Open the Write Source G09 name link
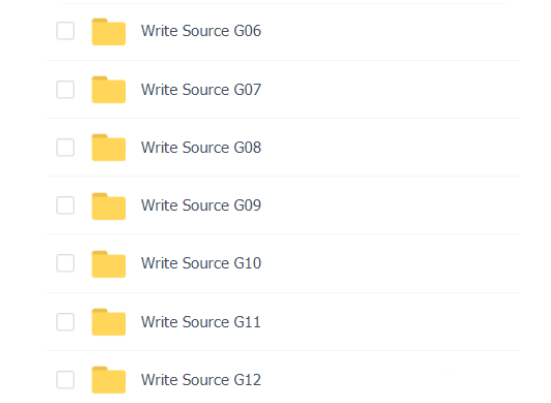Image resolution: width=551 pixels, height=403 pixels. click(x=201, y=205)
